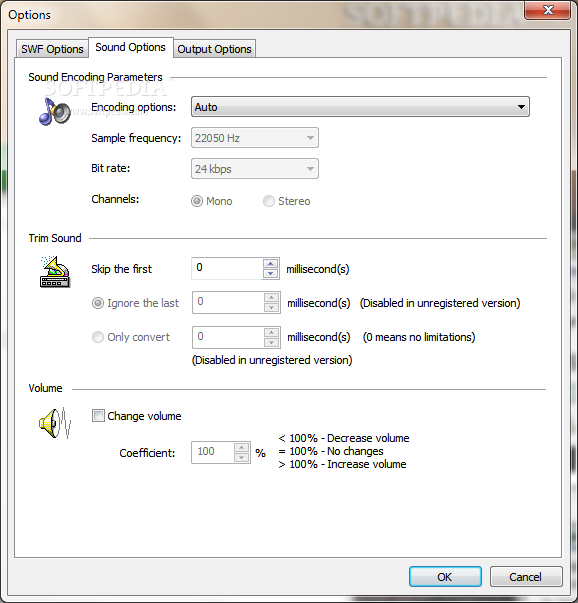Click the Ignore the last milliseconds field
Screen dimensions: 578x603
point(228,302)
